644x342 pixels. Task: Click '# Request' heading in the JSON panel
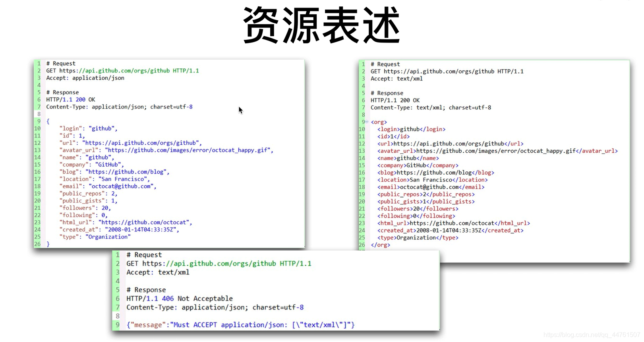[x=61, y=63]
